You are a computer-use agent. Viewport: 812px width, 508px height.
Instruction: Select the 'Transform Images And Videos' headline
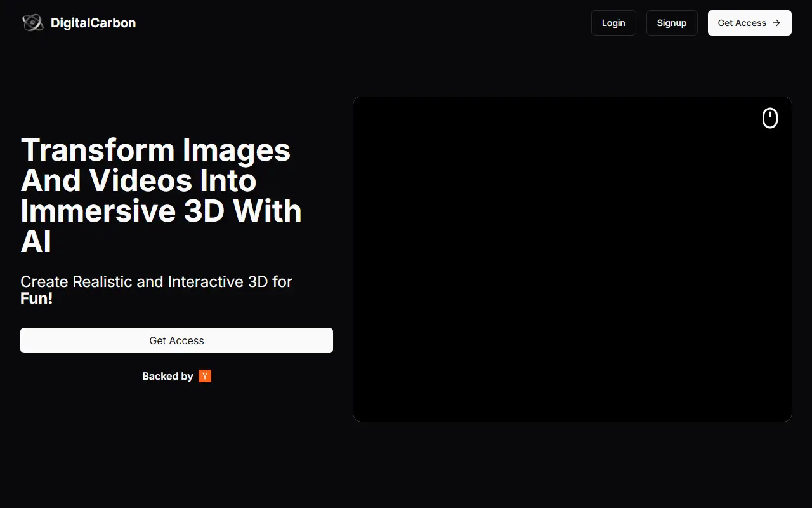tap(161, 196)
